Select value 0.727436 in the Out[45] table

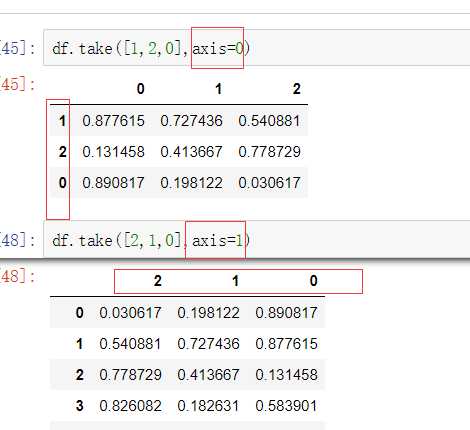[191, 121]
